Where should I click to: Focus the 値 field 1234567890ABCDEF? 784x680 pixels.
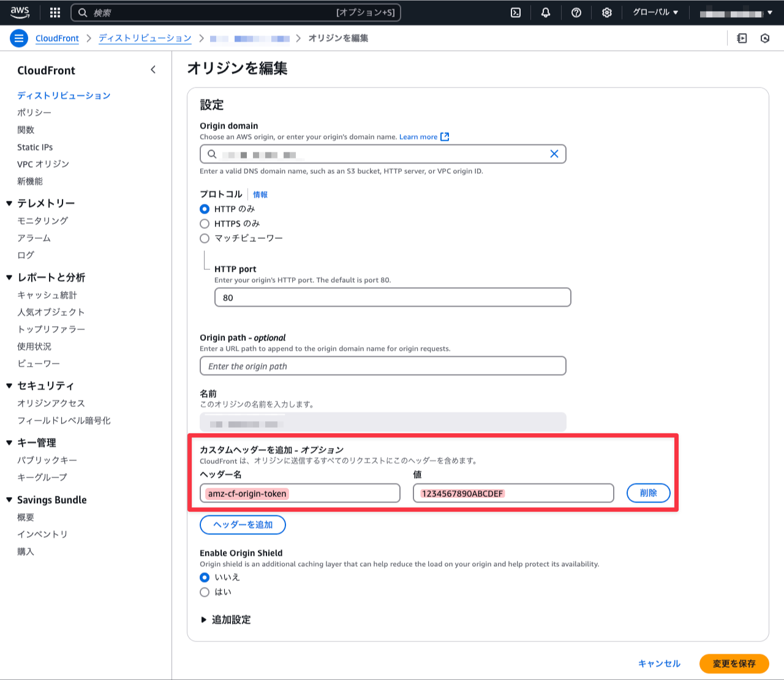[513, 493]
